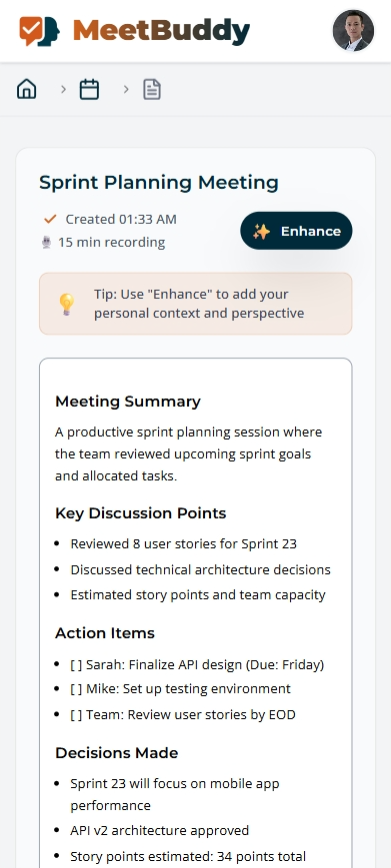This screenshot has width=391, height=868.
Task: Click the Enhance button
Action: point(296,231)
